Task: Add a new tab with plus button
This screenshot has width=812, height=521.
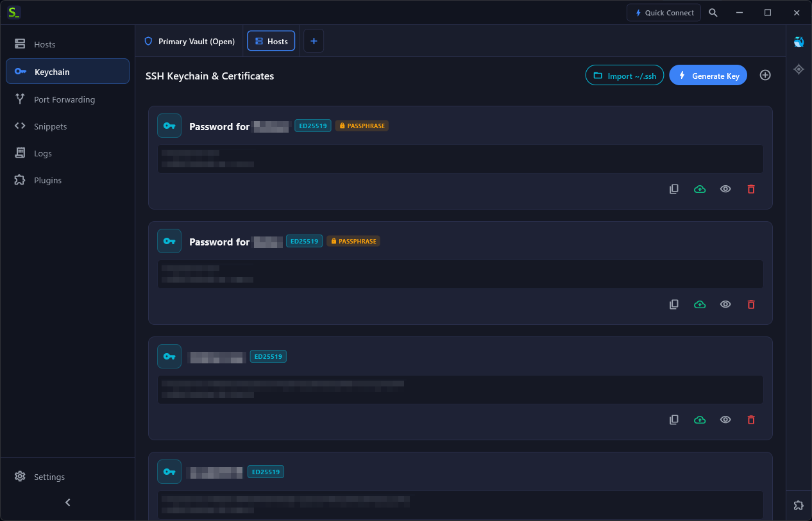Action: pos(314,41)
